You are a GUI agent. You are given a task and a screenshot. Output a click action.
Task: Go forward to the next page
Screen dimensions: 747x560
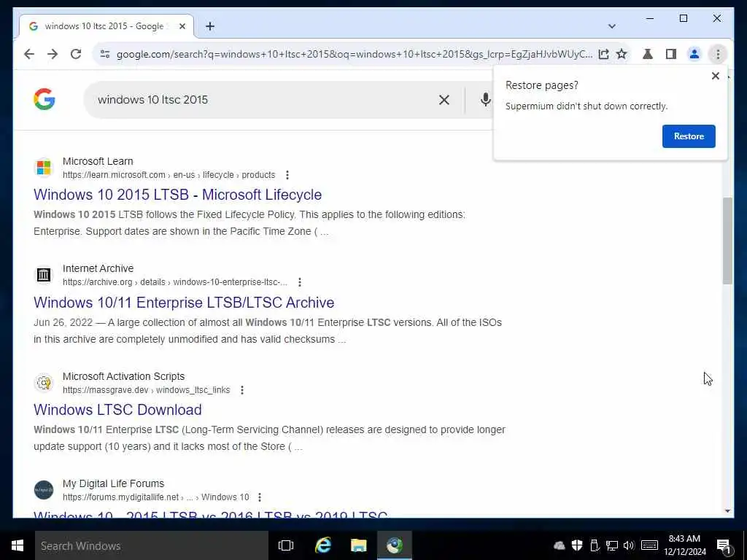click(53, 54)
